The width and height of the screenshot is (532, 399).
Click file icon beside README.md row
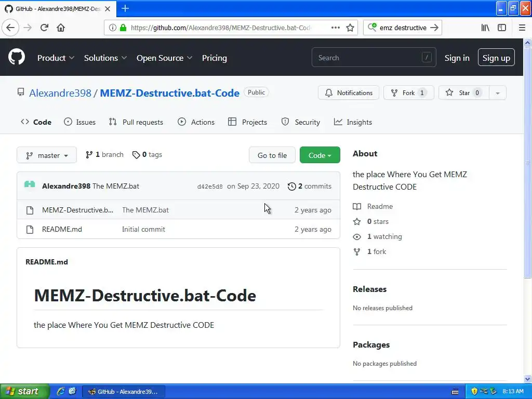pos(30,229)
